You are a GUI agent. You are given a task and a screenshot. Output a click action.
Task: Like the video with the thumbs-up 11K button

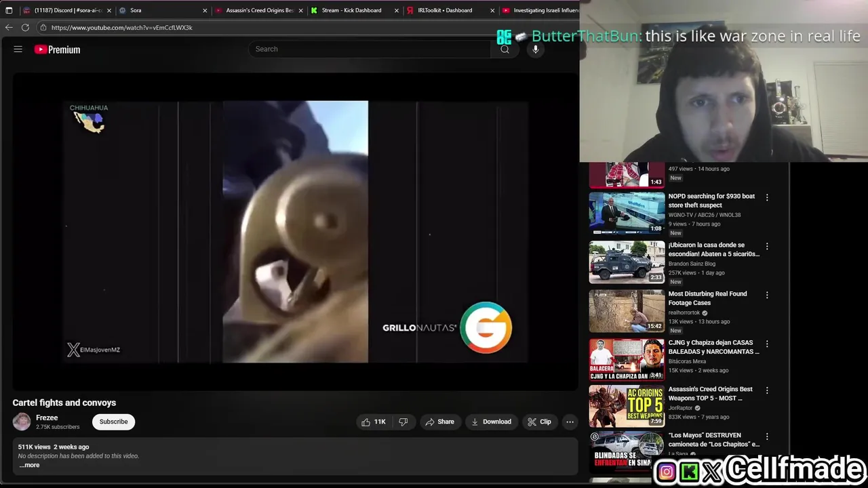click(374, 422)
